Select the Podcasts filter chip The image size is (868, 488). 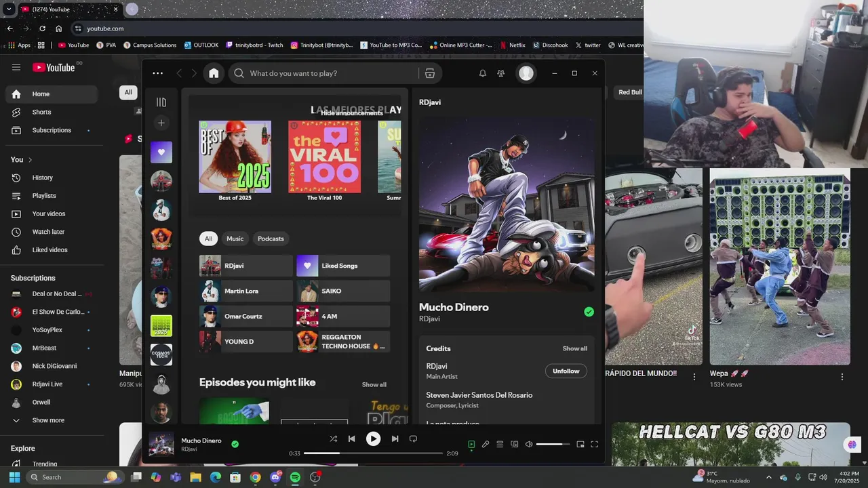coord(271,239)
